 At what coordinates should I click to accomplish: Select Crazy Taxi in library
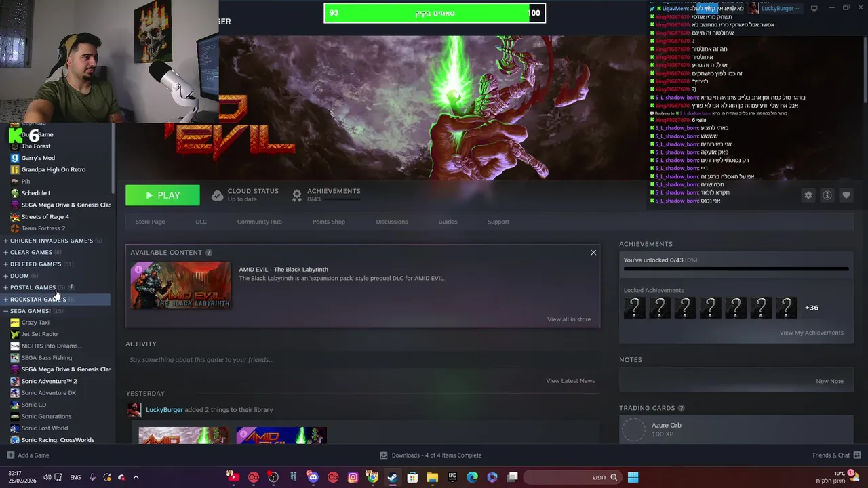click(x=35, y=323)
